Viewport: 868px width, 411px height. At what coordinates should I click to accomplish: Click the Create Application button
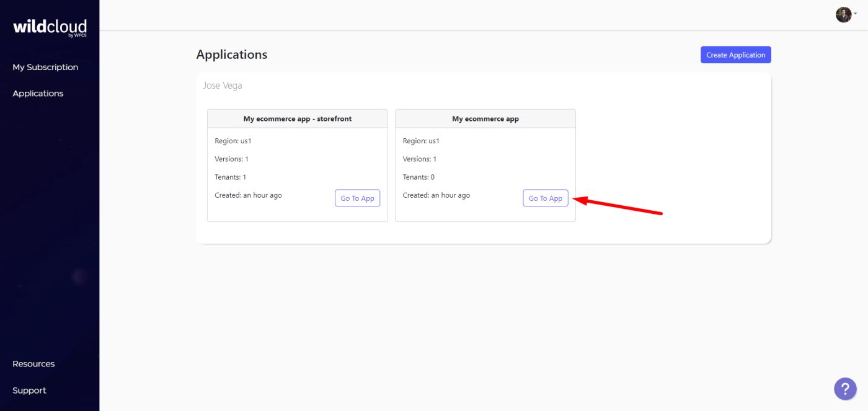pos(736,55)
